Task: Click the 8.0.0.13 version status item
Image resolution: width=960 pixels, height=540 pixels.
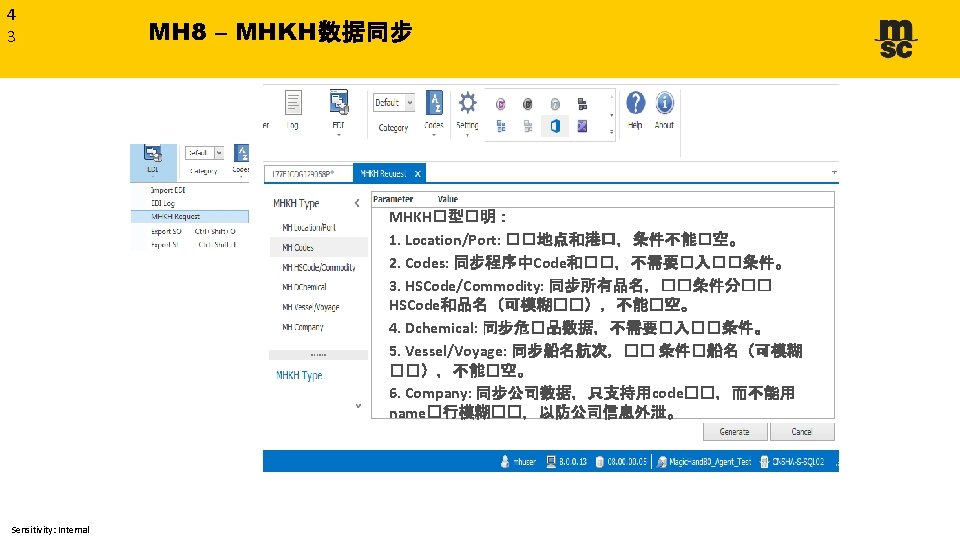Action: coord(566,462)
